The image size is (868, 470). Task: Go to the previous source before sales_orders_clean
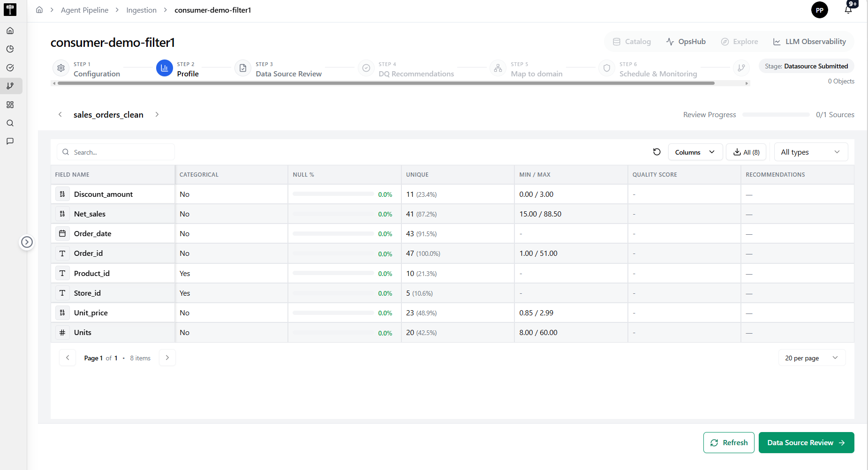point(60,114)
